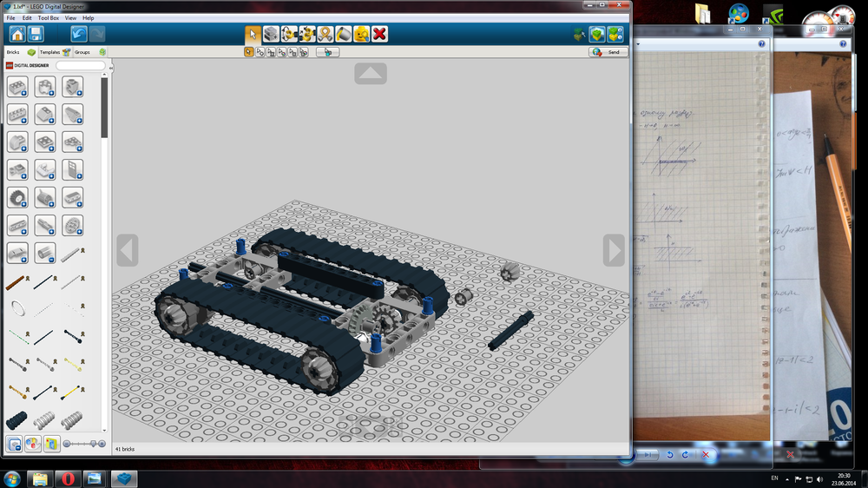This screenshot has width=868, height=488.
Task: Click the Send button
Action: [608, 52]
